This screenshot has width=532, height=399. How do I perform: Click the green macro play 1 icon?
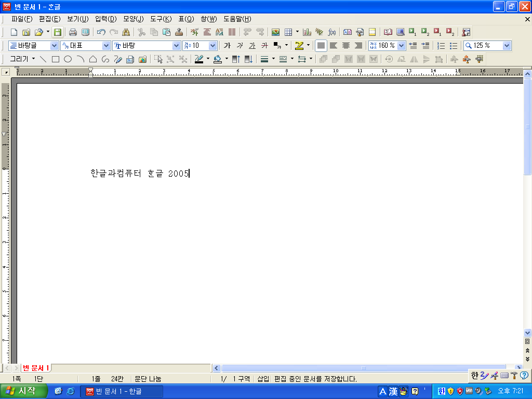click(413, 32)
